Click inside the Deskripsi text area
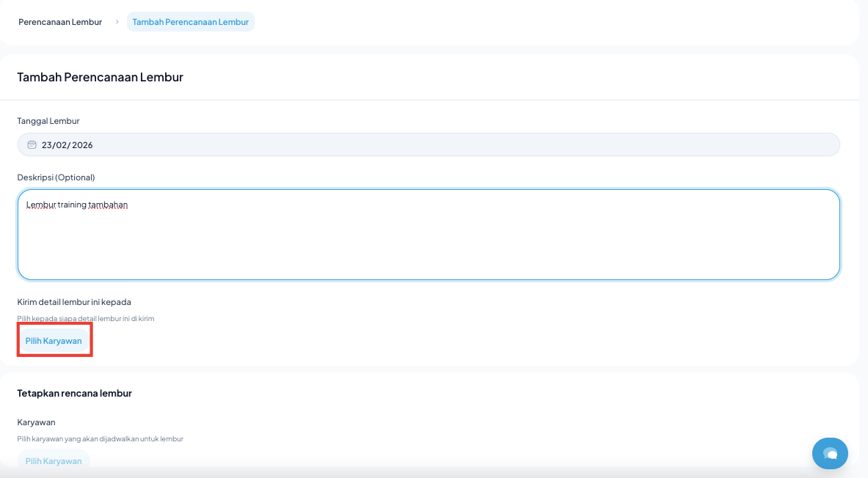 click(428, 242)
